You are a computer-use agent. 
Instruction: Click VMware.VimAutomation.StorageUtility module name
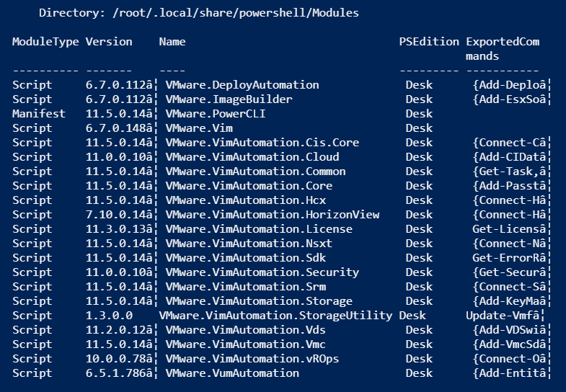[275, 316]
